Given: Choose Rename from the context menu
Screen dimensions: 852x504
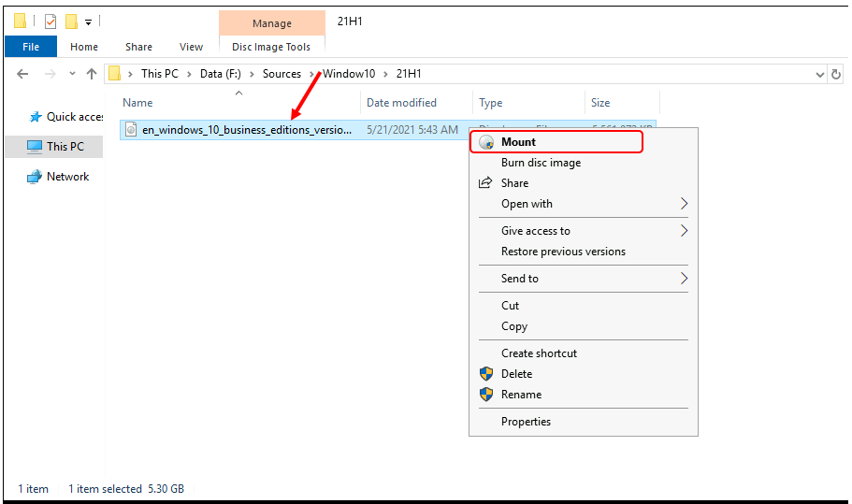Looking at the screenshot, I should click(x=583, y=395).
